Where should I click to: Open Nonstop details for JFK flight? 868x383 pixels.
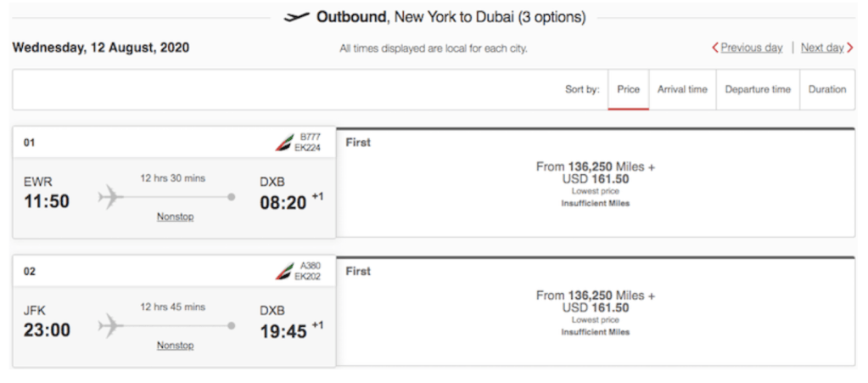[175, 346]
